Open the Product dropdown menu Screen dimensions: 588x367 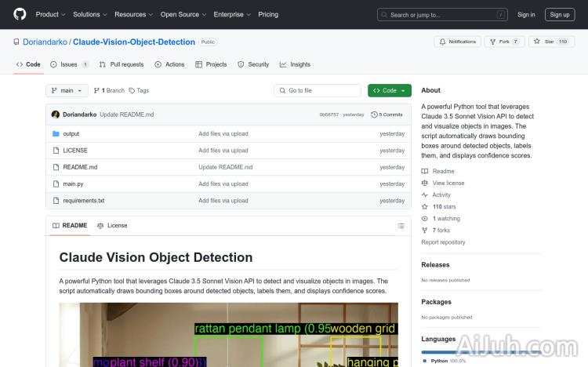[x=50, y=14]
